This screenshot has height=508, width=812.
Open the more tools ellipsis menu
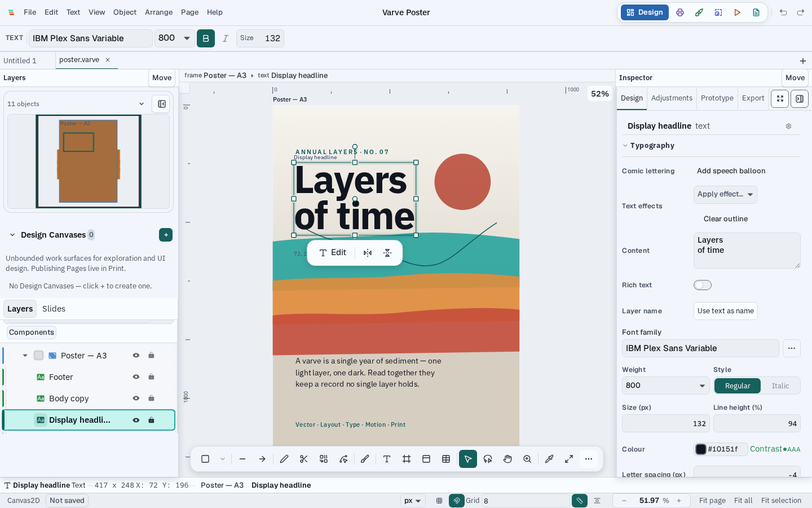[x=589, y=459]
